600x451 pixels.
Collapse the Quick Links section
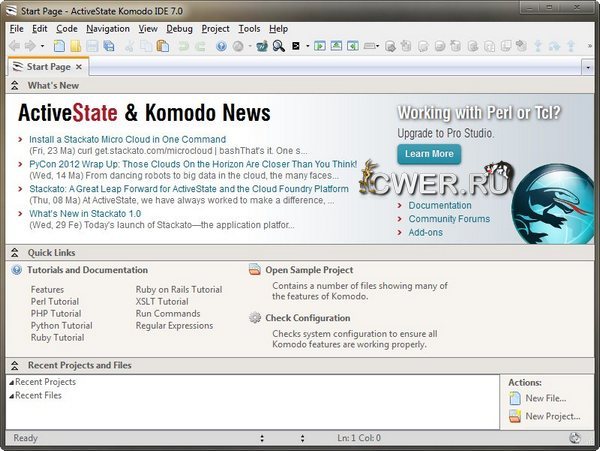pyautogui.click(x=15, y=252)
